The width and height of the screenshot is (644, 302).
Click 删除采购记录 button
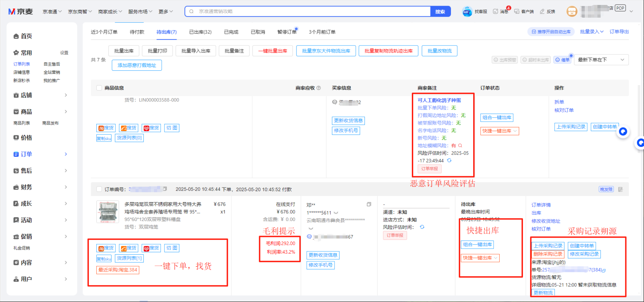click(548, 254)
